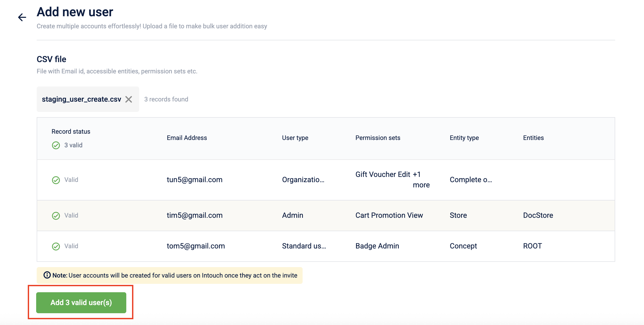Expand the +1 more permission sets

(421, 180)
